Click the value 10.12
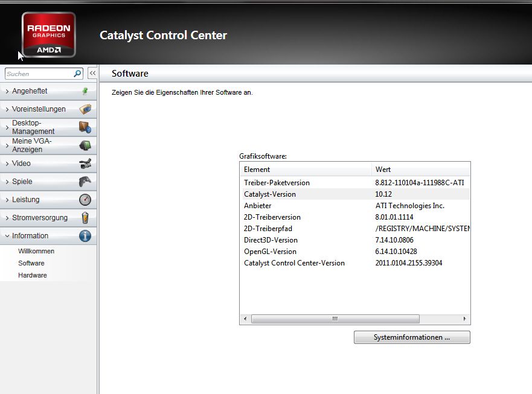This screenshot has height=394, width=532. (x=383, y=194)
